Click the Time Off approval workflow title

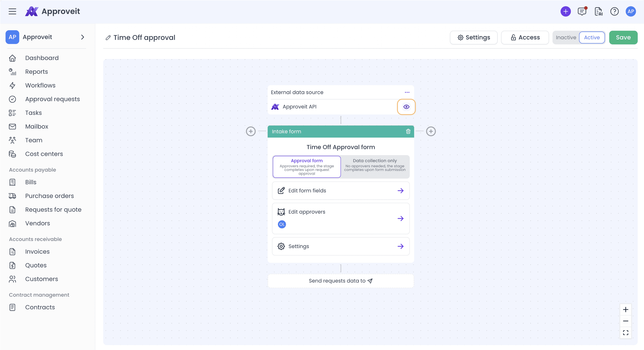click(144, 38)
